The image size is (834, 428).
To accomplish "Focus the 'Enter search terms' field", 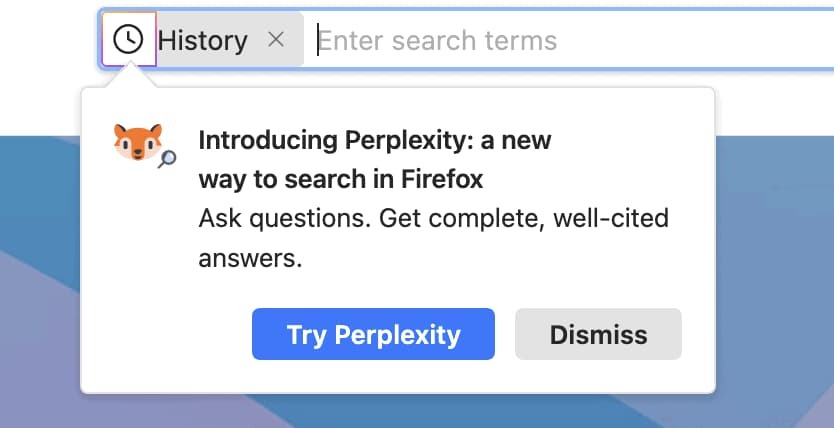I will (x=437, y=40).
